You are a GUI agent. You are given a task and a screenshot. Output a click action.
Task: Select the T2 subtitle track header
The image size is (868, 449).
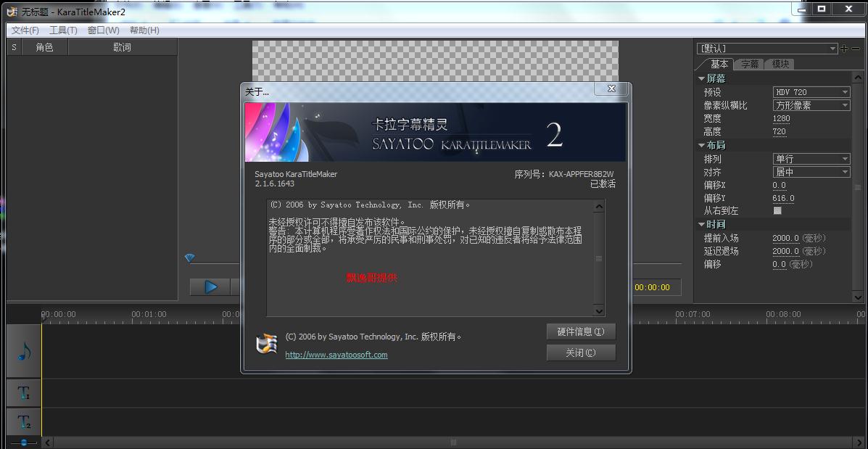coord(24,422)
